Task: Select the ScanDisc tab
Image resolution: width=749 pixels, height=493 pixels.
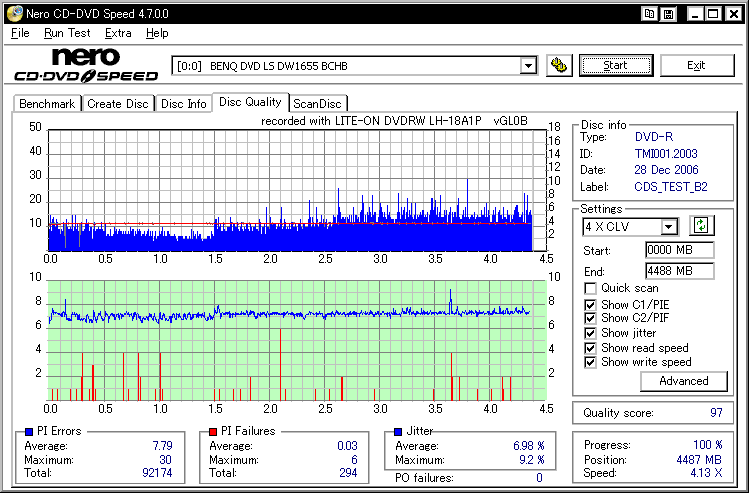Action: (317, 104)
